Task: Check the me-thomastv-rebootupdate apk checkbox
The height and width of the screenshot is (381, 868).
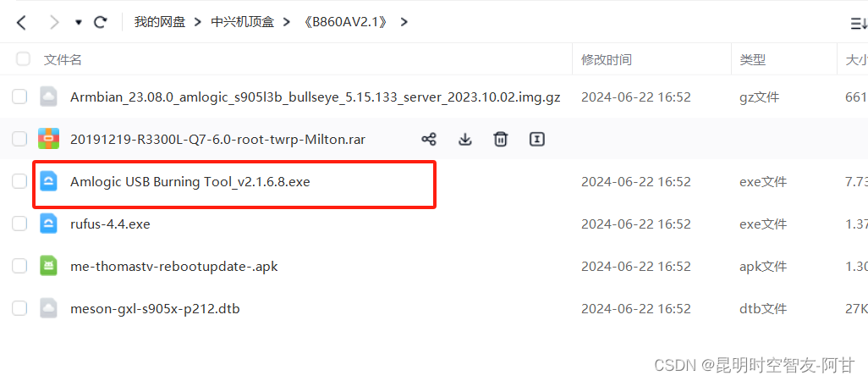Action: [19, 266]
